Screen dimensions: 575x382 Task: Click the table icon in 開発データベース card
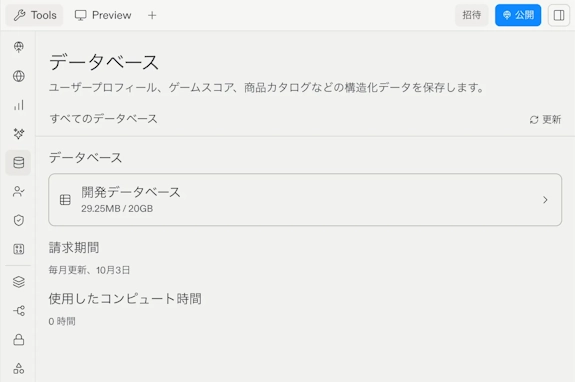pyautogui.click(x=65, y=200)
